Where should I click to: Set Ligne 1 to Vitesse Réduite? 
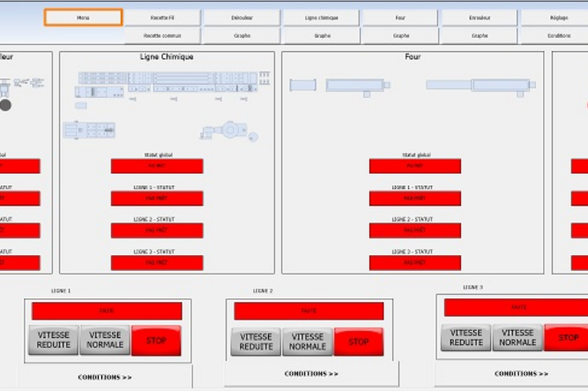[x=54, y=341]
